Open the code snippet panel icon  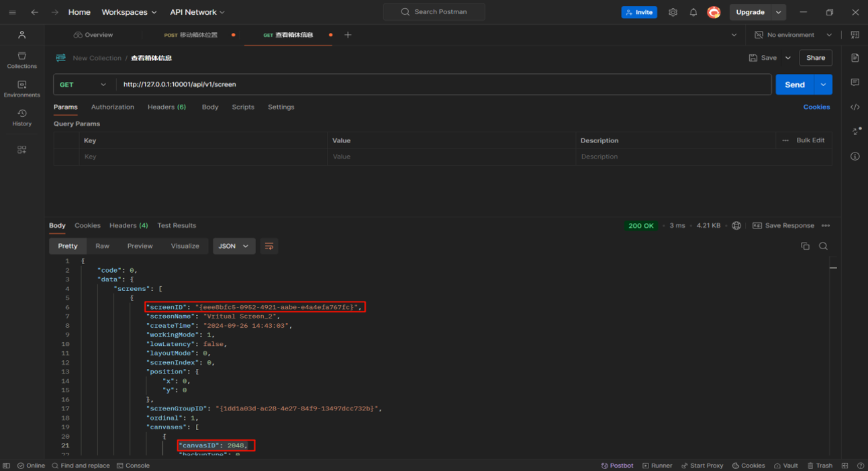[x=855, y=107]
